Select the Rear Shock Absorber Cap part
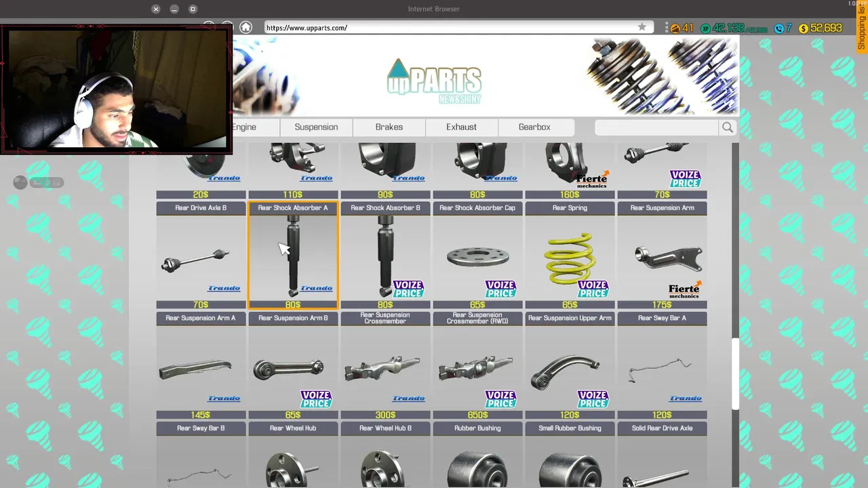 click(477, 256)
